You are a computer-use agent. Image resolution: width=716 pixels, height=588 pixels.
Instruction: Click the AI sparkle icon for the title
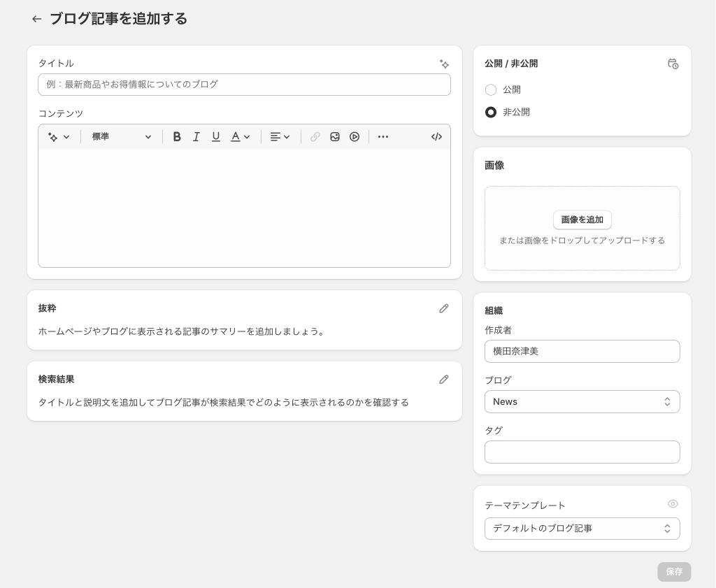[444, 64]
